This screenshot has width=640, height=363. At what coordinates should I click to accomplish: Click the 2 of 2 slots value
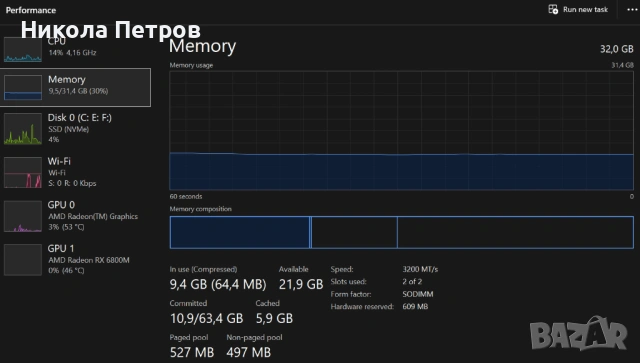click(412, 282)
